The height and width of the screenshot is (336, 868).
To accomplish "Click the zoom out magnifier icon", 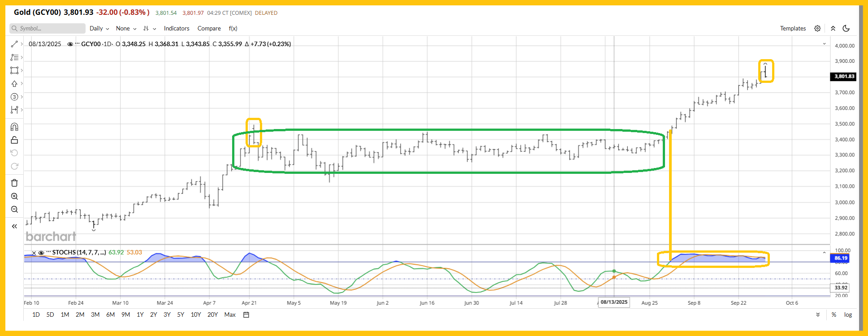I will tap(14, 209).
